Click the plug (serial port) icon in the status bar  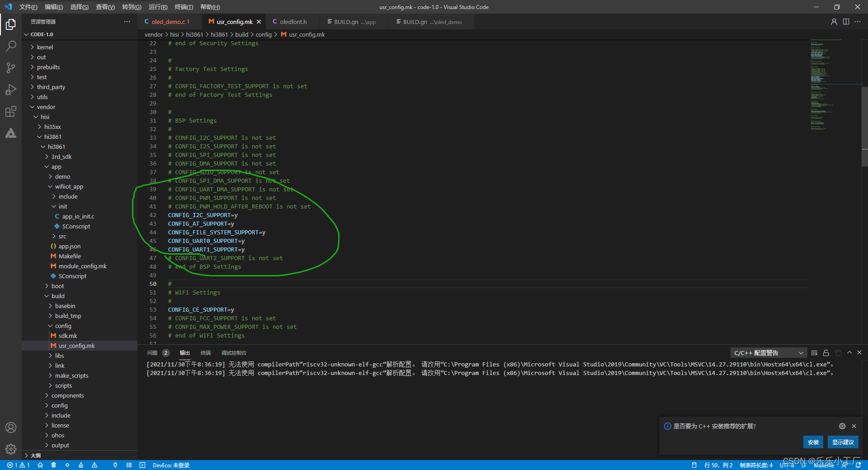[115, 465]
